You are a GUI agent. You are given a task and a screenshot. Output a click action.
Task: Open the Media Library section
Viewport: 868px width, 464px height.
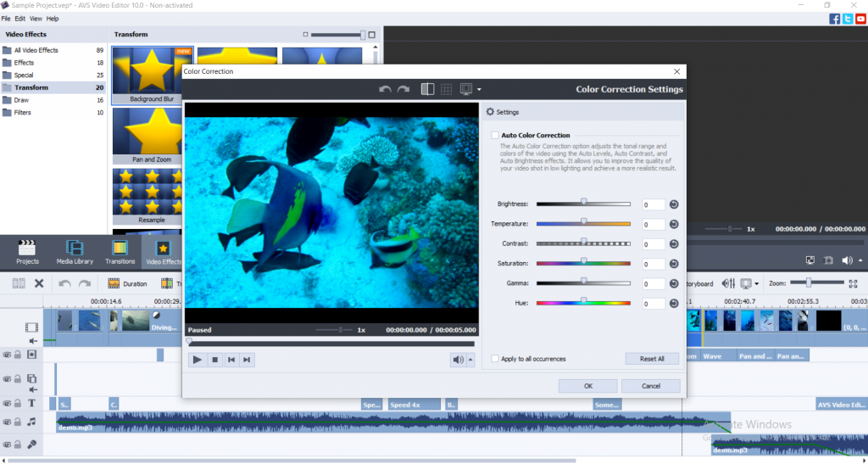[x=75, y=251]
